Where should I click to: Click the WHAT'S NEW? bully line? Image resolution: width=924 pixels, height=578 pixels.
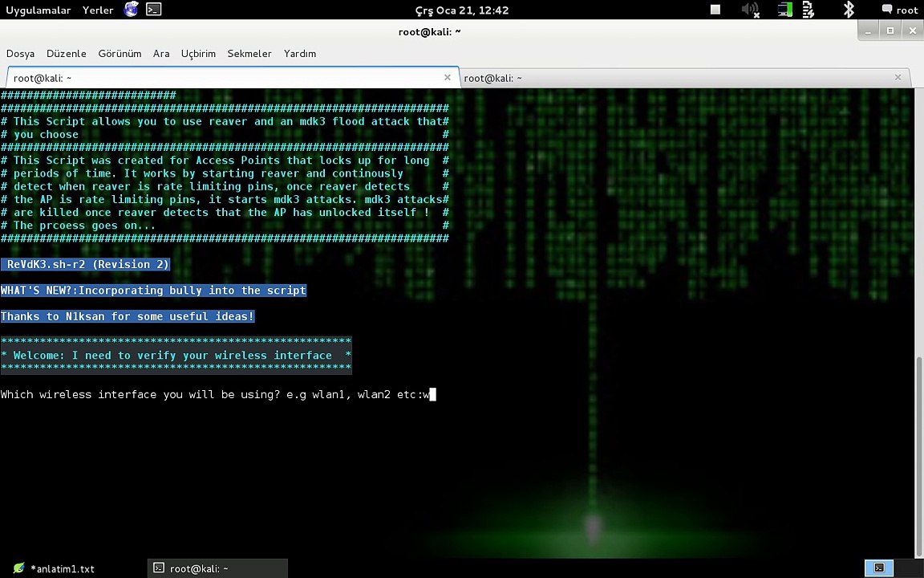[153, 290]
